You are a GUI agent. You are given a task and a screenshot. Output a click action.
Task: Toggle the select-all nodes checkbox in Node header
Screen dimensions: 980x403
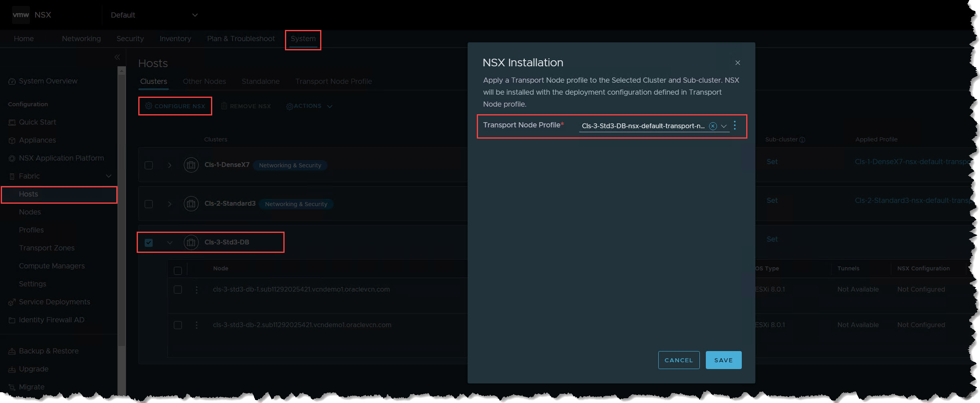pyautogui.click(x=178, y=271)
